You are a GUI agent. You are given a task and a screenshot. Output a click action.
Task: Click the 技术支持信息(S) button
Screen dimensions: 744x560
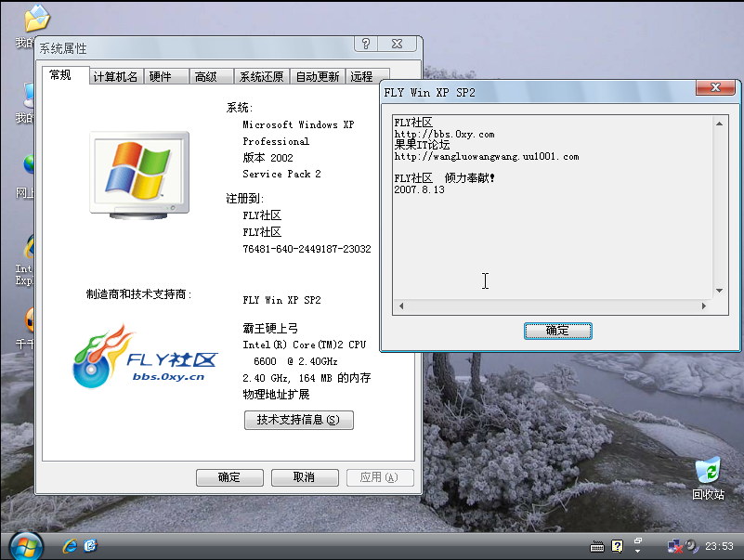click(298, 420)
